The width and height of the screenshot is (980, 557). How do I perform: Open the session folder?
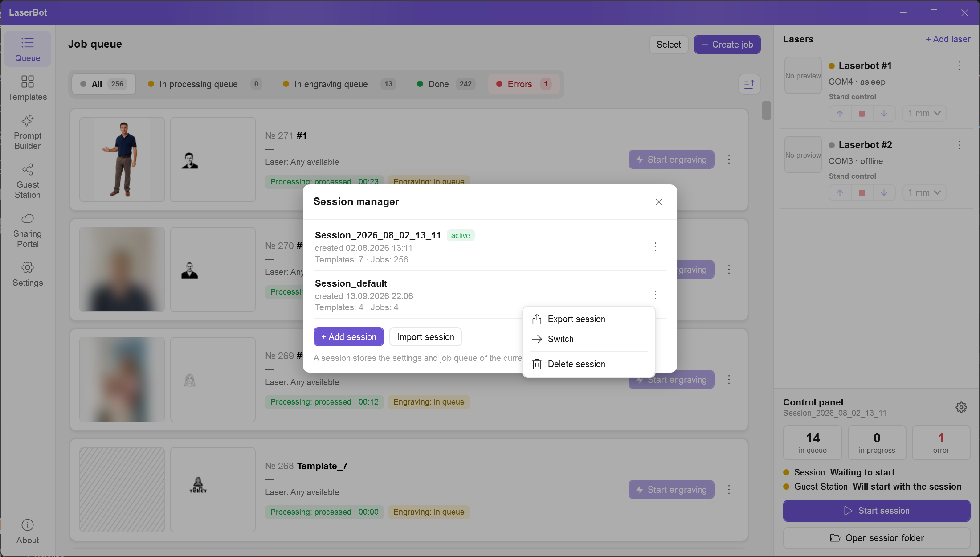pyautogui.click(x=877, y=538)
